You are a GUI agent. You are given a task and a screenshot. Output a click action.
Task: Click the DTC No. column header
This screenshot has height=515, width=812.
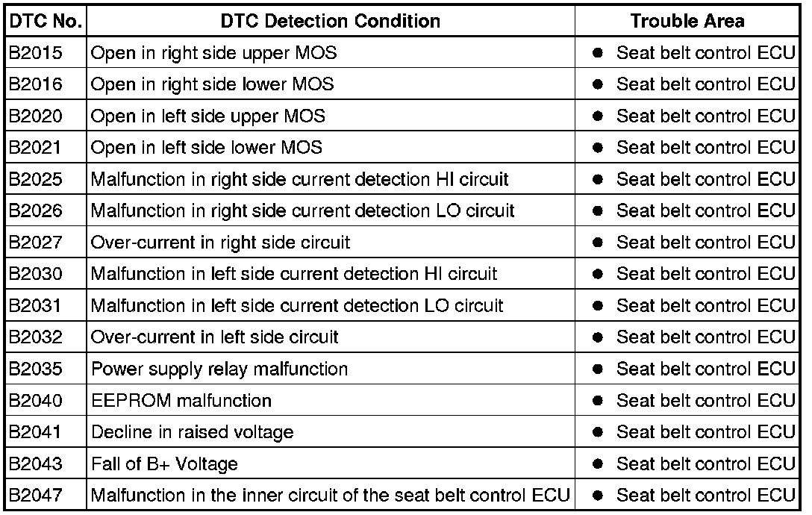[x=46, y=21]
